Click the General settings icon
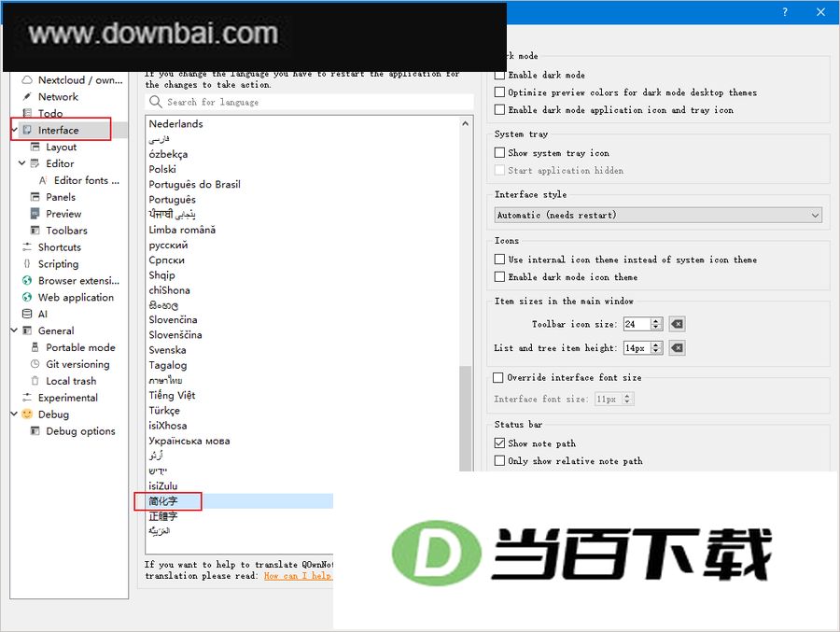Image resolution: width=840 pixels, height=632 pixels. (x=27, y=330)
